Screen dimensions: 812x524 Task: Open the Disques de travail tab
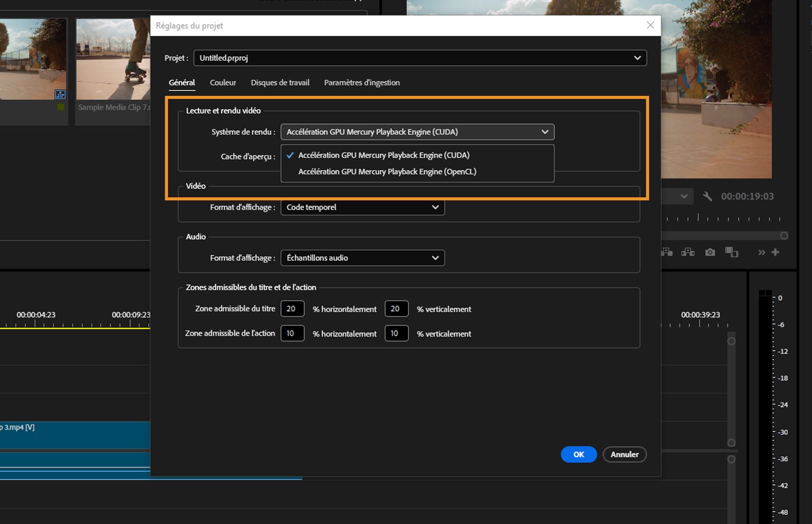point(280,83)
